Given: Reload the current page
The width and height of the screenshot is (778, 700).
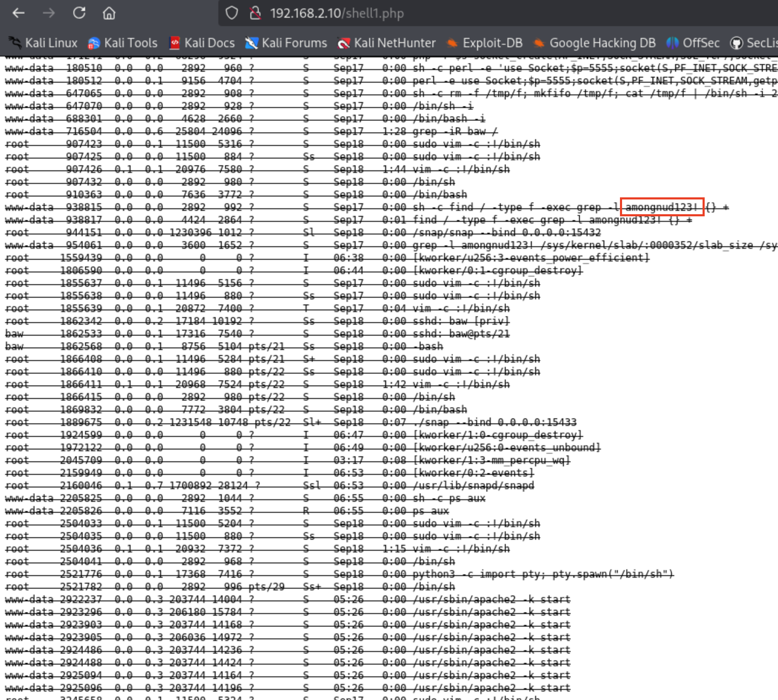Looking at the screenshot, I should [x=79, y=13].
